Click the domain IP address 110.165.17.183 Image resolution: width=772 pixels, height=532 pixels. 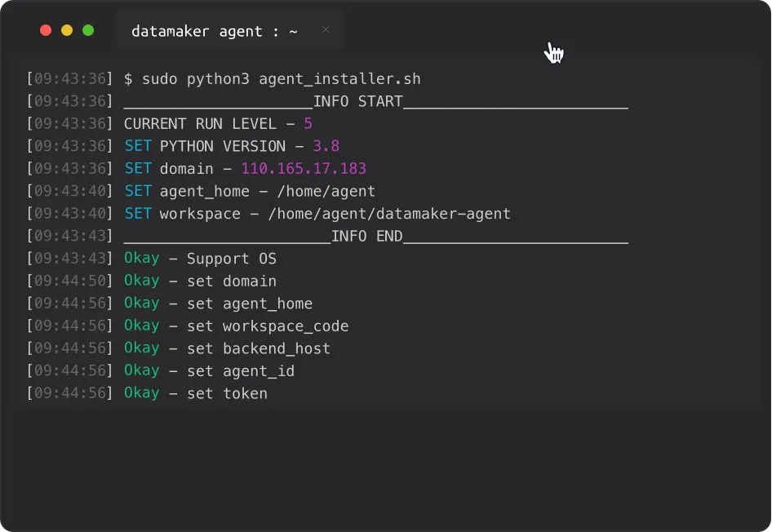click(x=304, y=169)
